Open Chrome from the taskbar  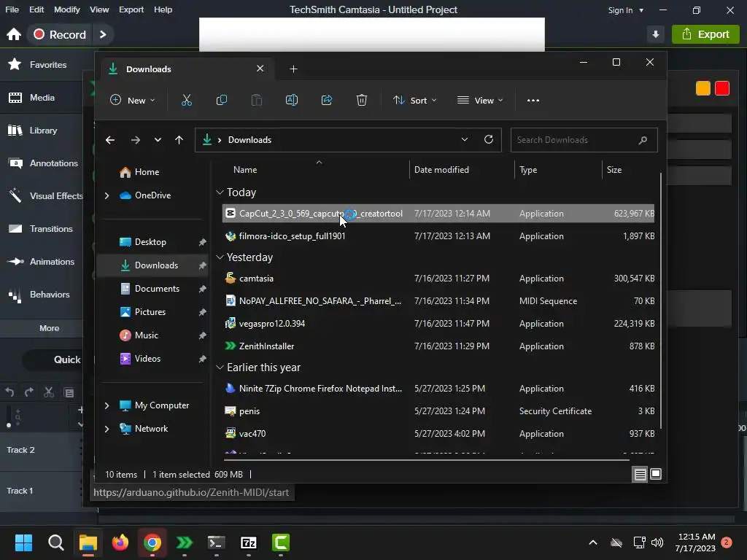pyautogui.click(x=152, y=542)
